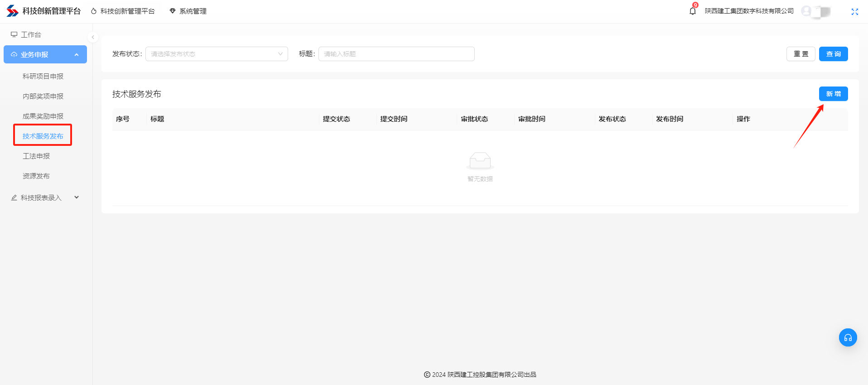Switch to 系统管理 top menu

[188, 11]
